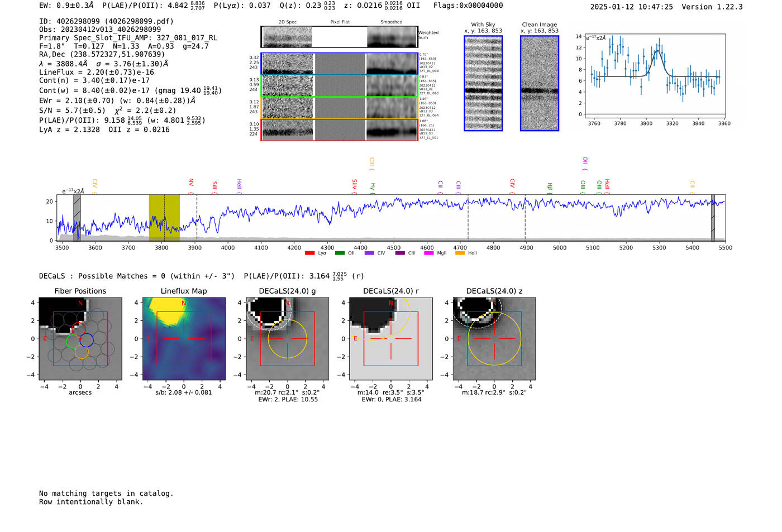782x532 pixels.
Task: Click the violet CIV legend swatch
Action: pos(369,253)
